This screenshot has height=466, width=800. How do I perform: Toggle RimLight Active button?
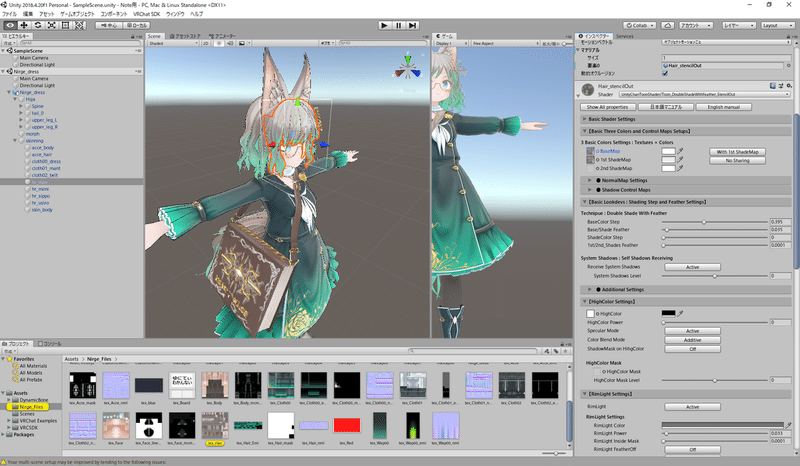[x=692, y=407]
